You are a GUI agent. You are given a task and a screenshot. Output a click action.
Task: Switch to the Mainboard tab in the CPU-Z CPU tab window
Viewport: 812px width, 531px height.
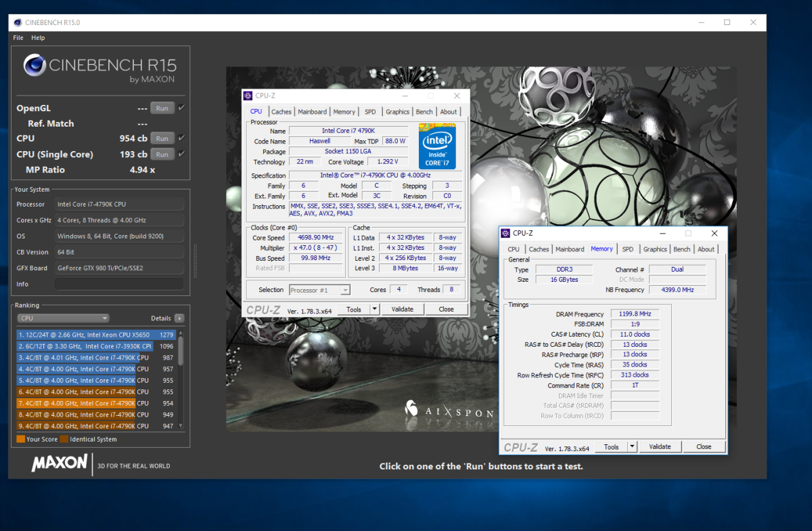pyautogui.click(x=312, y=112)
